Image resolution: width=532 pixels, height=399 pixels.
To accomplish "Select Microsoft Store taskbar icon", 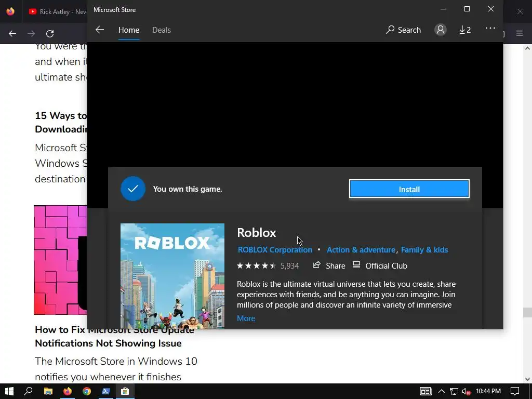I will 125,391.
